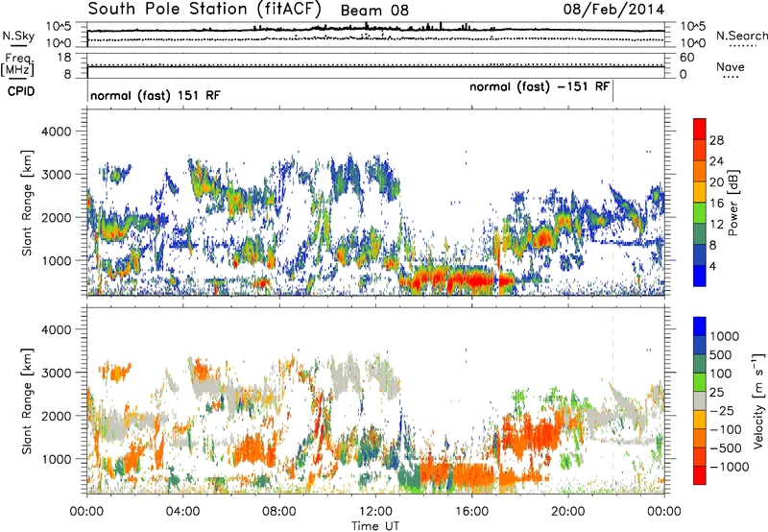Click the '20:00' time axis tick label
768x532 pixels.
pos(567,512)
